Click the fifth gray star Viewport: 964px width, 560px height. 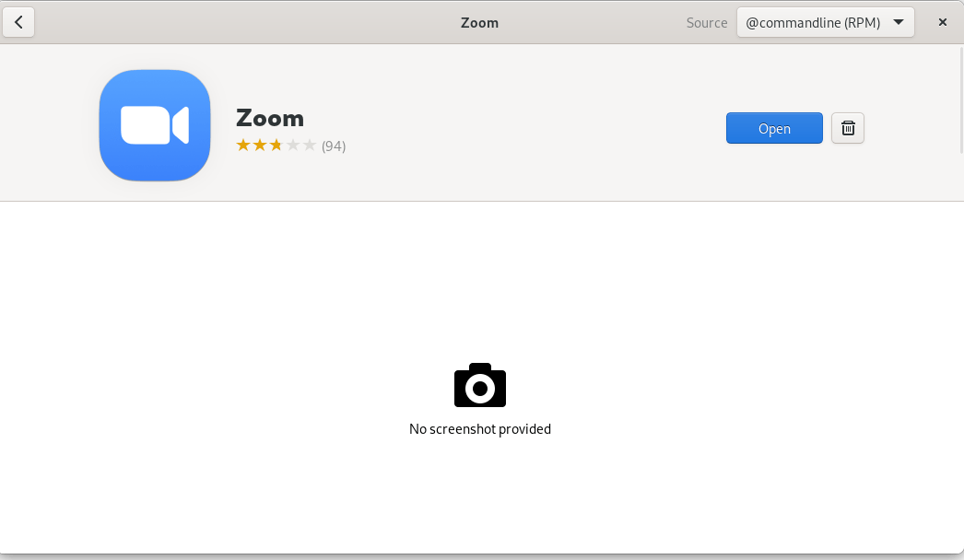click(309, 145)
